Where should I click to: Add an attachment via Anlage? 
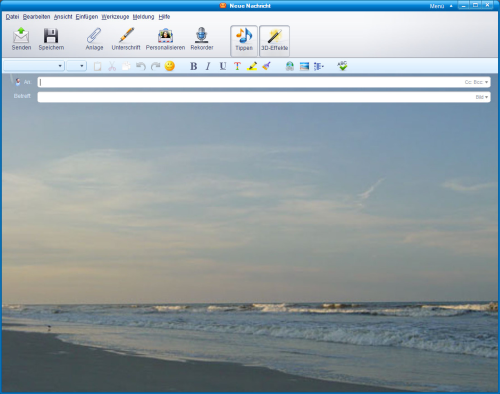(x=94, y=39)
